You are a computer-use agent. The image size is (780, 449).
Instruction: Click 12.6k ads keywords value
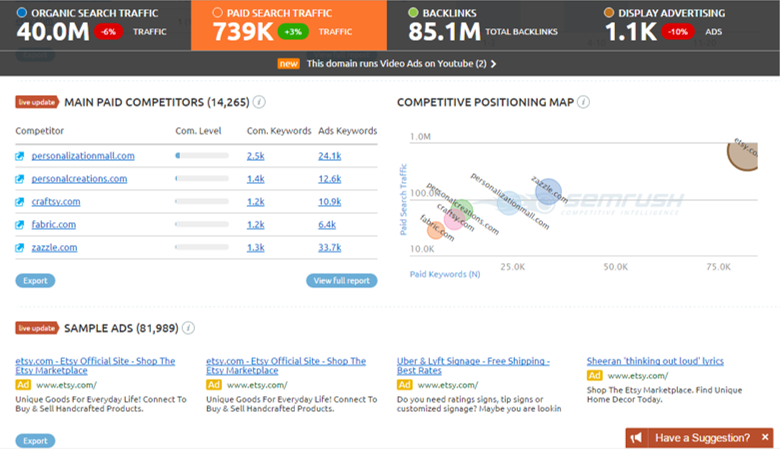point(329,179)
